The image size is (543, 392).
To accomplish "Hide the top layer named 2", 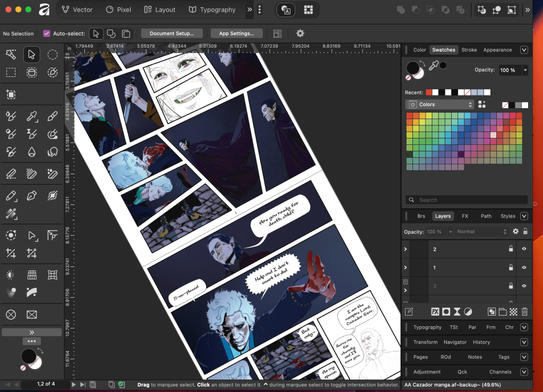I will coord(524,249).
